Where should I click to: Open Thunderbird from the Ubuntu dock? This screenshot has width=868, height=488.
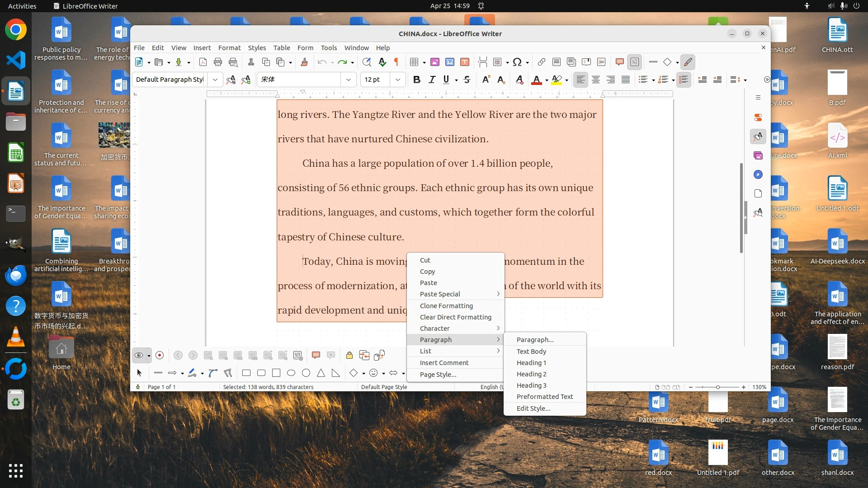(16, 275)
